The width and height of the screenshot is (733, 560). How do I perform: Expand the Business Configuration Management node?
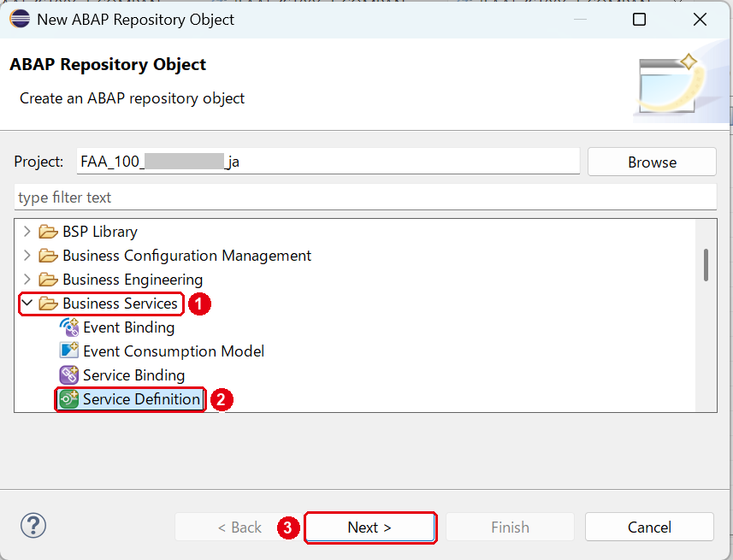coord(27,256)
